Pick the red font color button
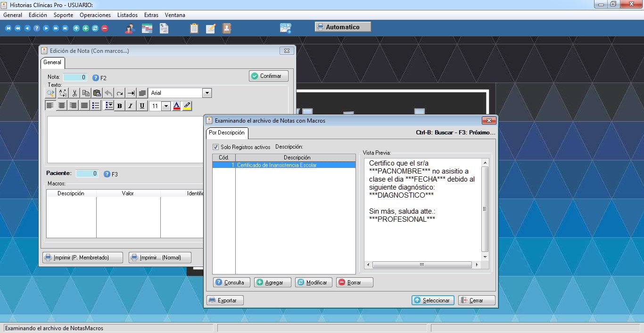 tap(176, 106)
